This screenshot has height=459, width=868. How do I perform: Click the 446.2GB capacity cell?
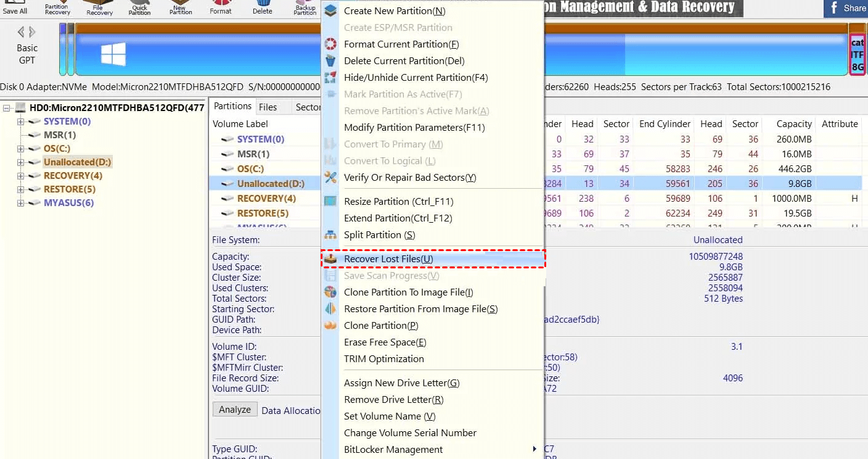click(x=795, y=169)
